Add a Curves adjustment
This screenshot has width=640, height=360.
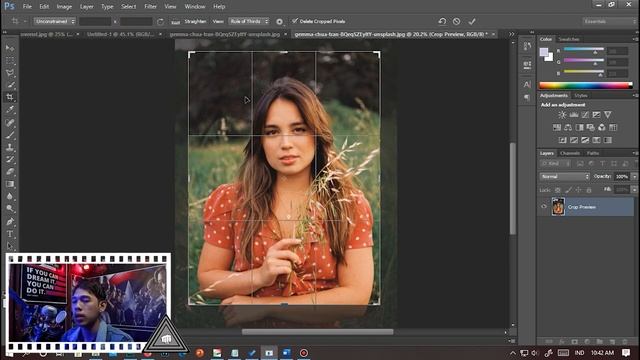tap(585, 115)
